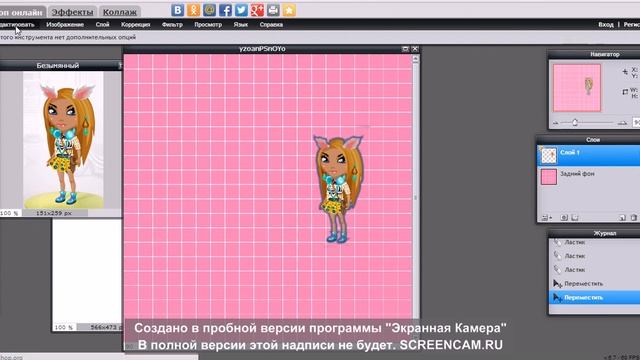This screenshot has width=640, height=360.
Task: Select third Ластик history entry
Action: (594, 270)
